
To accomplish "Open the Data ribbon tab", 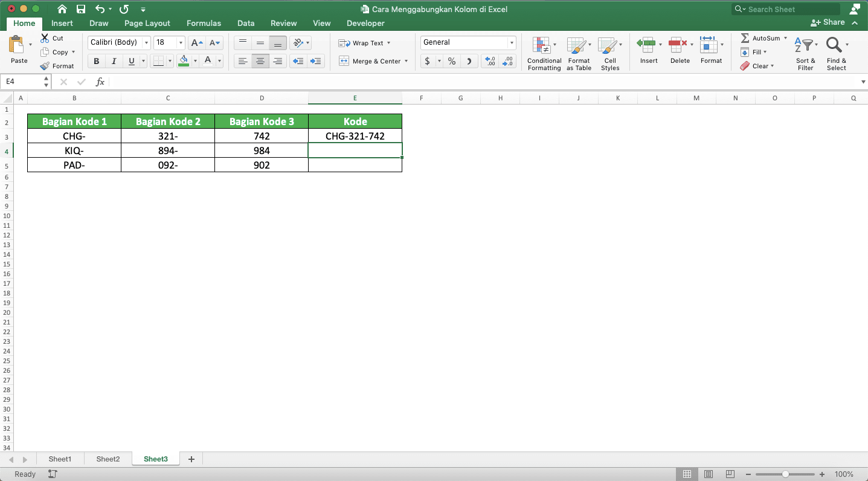I will click(246, 23).
